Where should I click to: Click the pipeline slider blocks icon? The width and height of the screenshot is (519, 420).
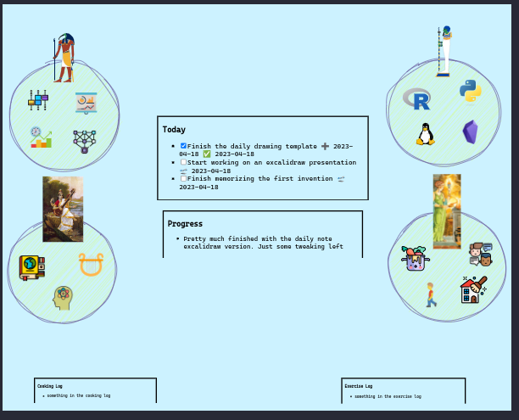coord(38,100)
